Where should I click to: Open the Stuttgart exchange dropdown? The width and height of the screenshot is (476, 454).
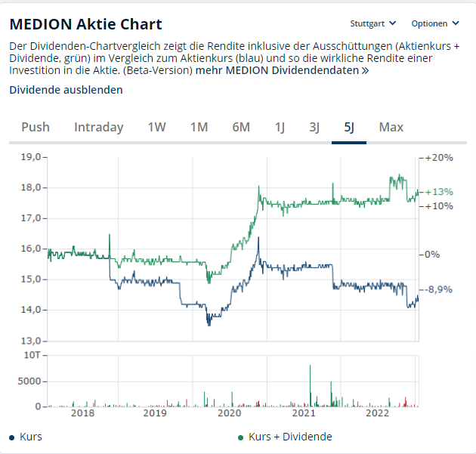point(372,23)
